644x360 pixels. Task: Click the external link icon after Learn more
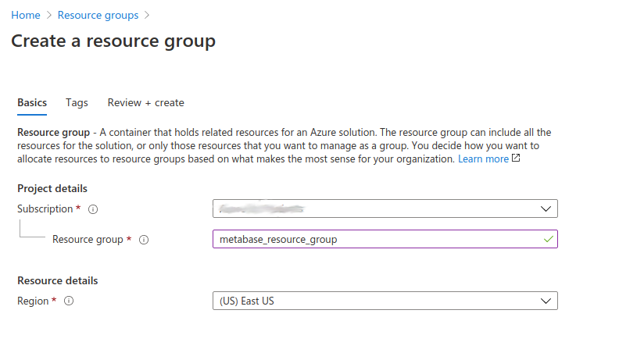[516, 158]
